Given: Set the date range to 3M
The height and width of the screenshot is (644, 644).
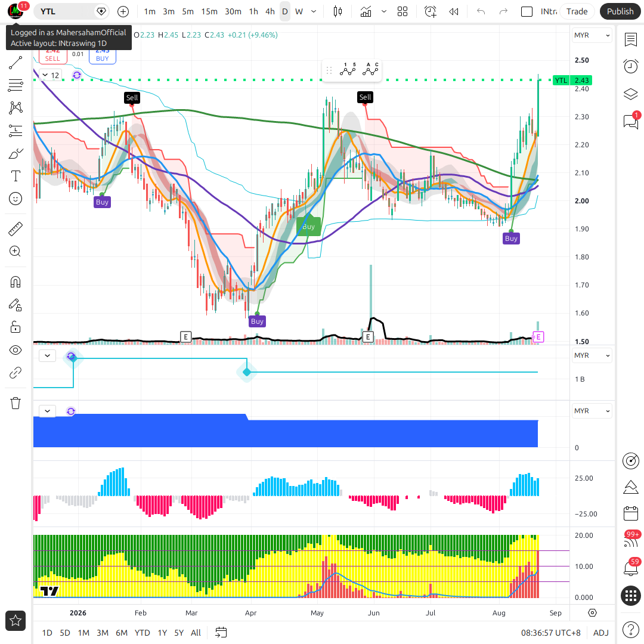Looking at the screenshot, I should [103, 633].
